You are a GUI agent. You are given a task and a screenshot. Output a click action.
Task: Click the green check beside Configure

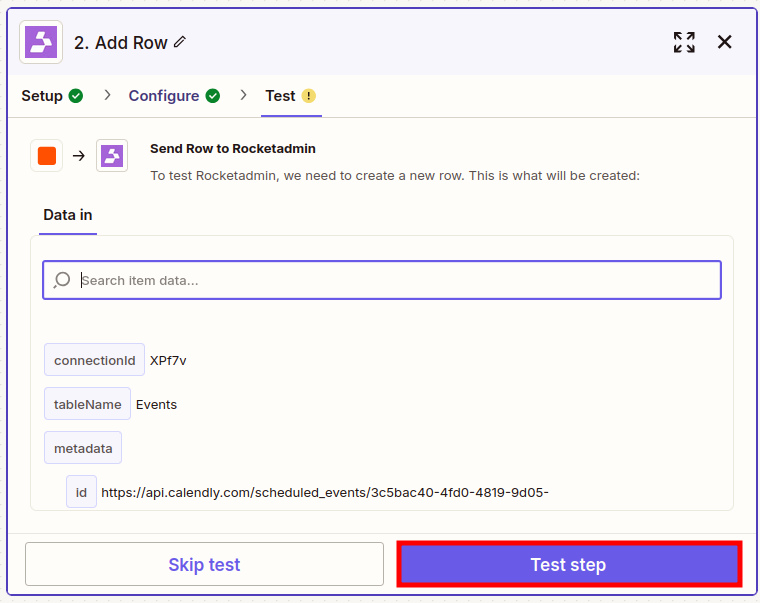coord(212,96)
